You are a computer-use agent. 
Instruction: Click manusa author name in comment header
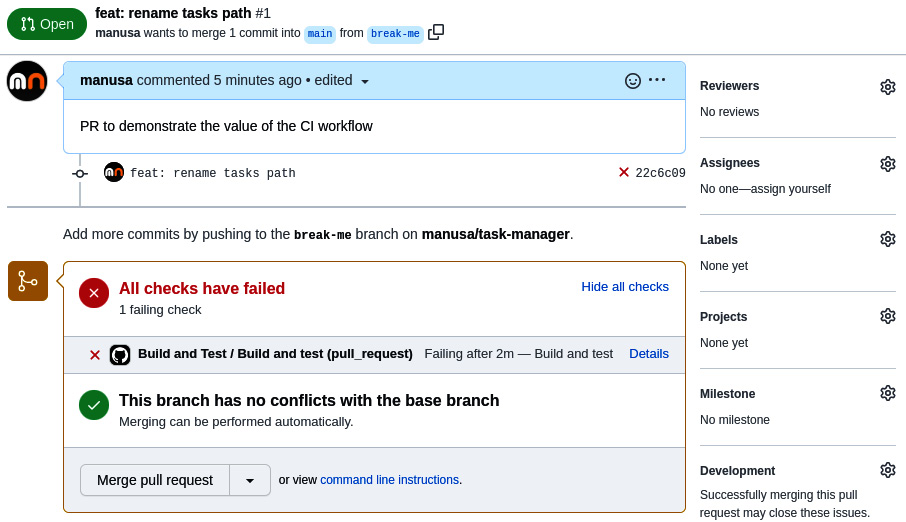[x=106, y=80]
